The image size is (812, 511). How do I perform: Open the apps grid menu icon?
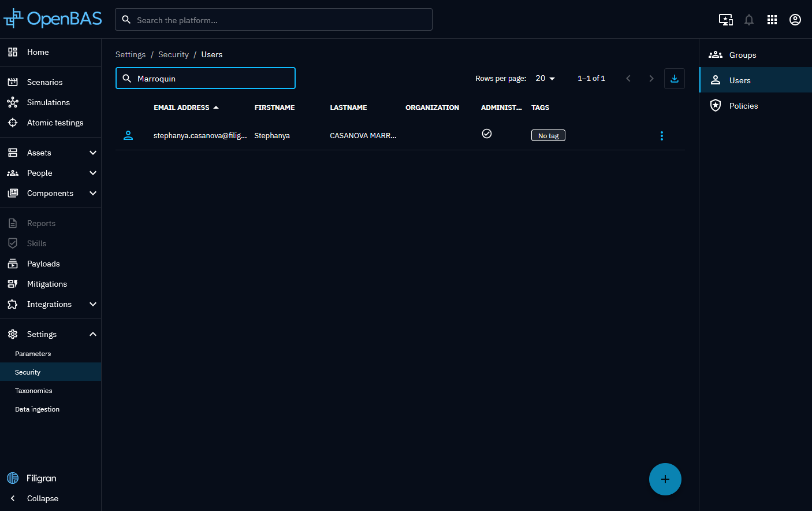pyautogui.click(x=772, y=20)
